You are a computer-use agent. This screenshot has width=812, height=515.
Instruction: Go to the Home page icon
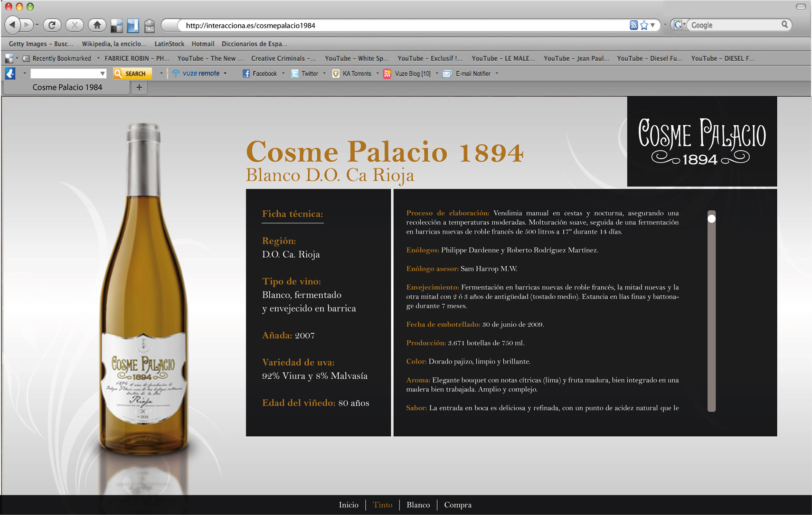tap(97, 25)
